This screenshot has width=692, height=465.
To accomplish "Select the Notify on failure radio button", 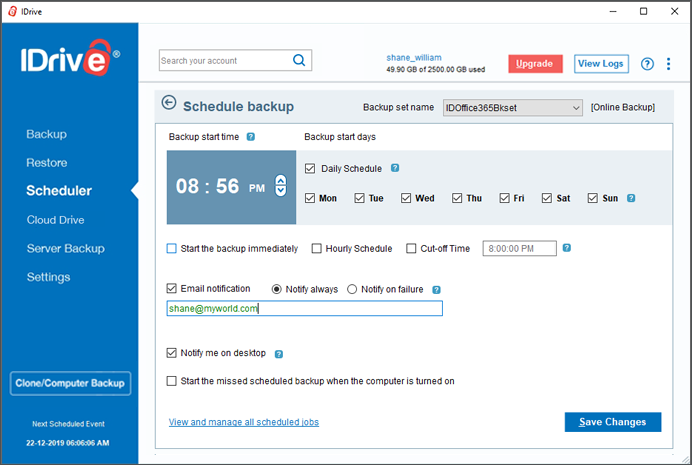I will (x=352, y=289).
